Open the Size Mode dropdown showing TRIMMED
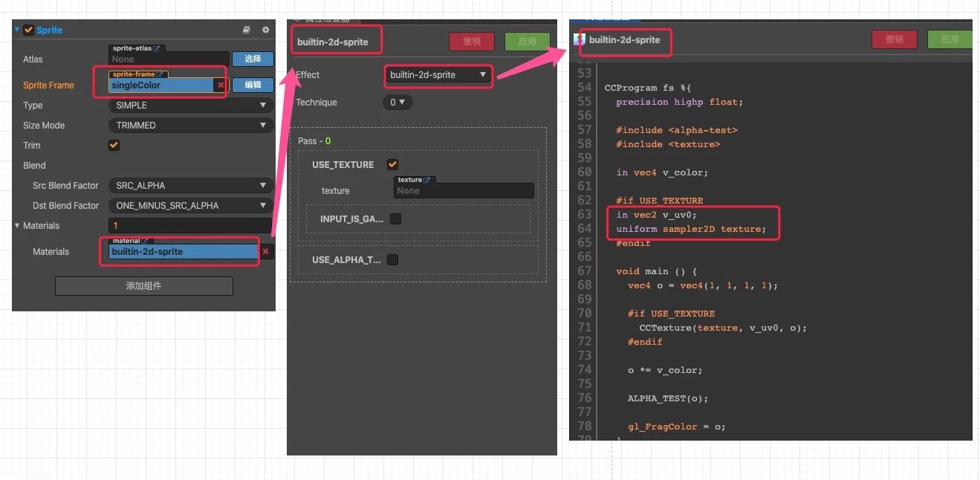This screenshot has width=980, height=480. click(x=190, y=126)
